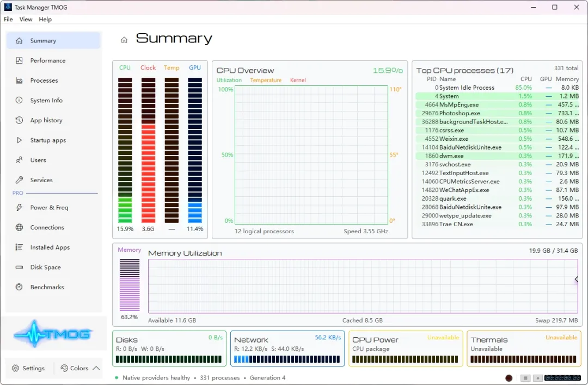The image size is (588, 385).
Task: Select the Photoshop.exe process row
Action: (x=497, y=113)
